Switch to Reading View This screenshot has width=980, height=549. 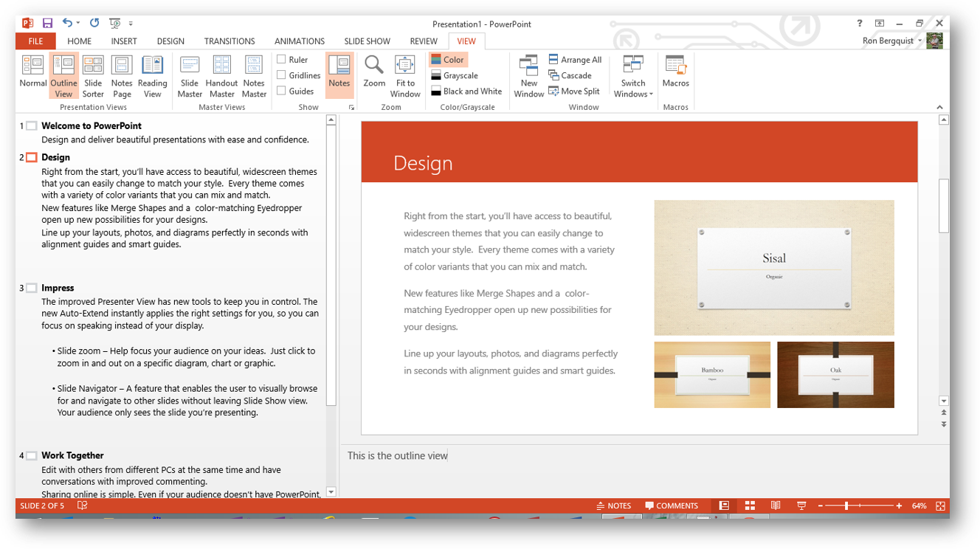coord(152,74)
